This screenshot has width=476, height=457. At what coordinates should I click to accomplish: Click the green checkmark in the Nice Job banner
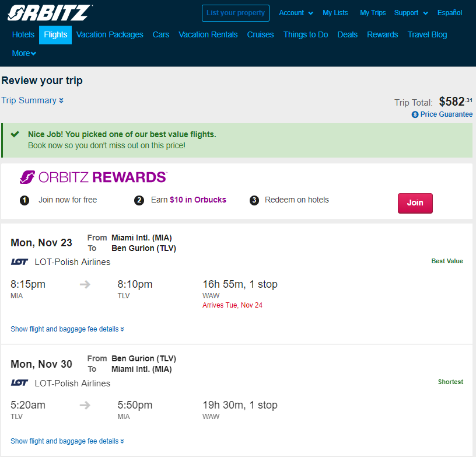(15, 134)
